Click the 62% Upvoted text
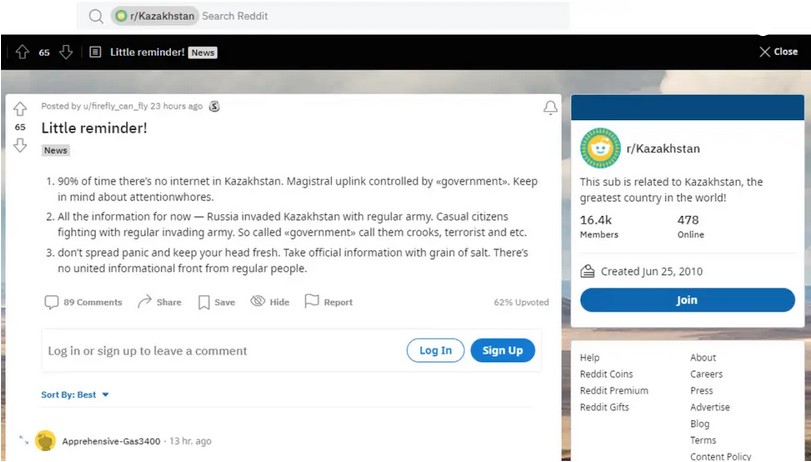Screen dimensions: 811x462 point(521,302)
